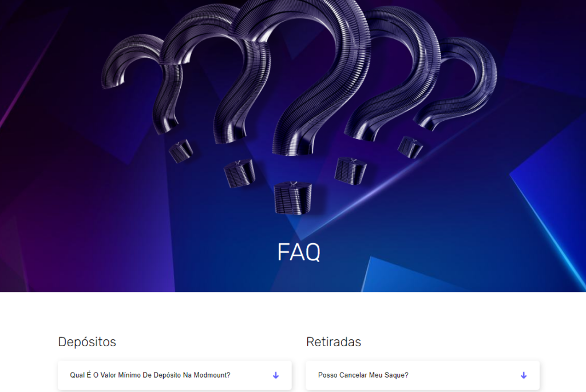Expand the minimum deposit question arrow
This screenshot has height=392, width=586.
276,375
